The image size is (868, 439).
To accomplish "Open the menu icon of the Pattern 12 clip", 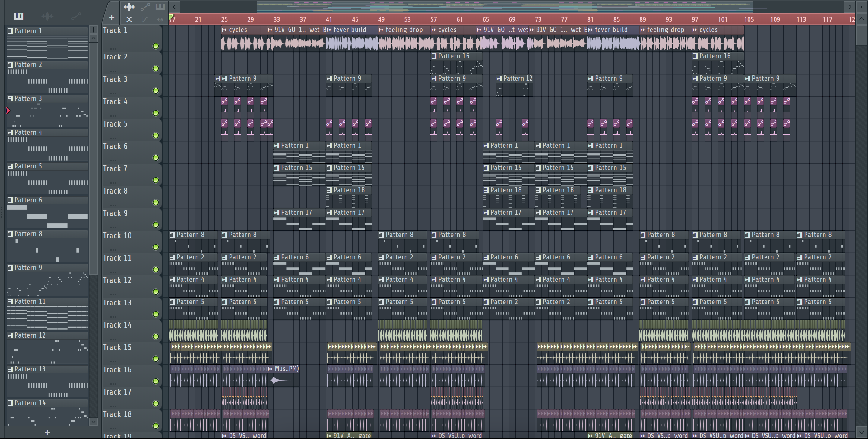I will click(499, 78).
